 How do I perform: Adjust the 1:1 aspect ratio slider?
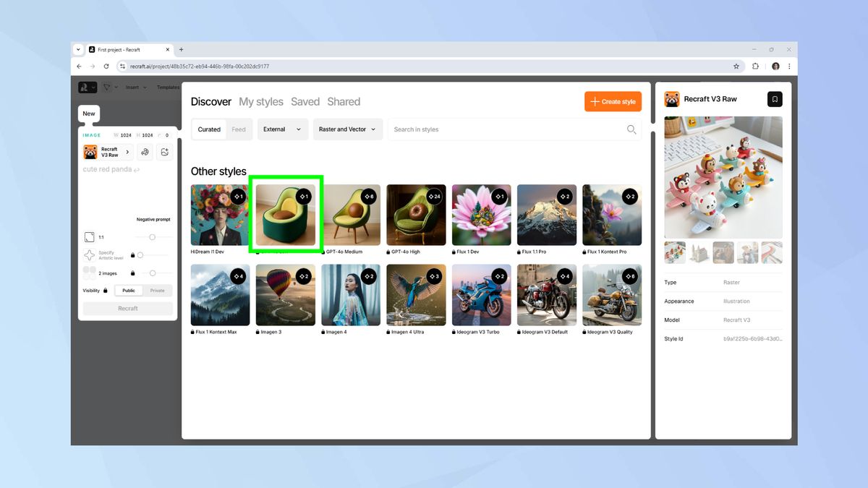tap(152, 237)
